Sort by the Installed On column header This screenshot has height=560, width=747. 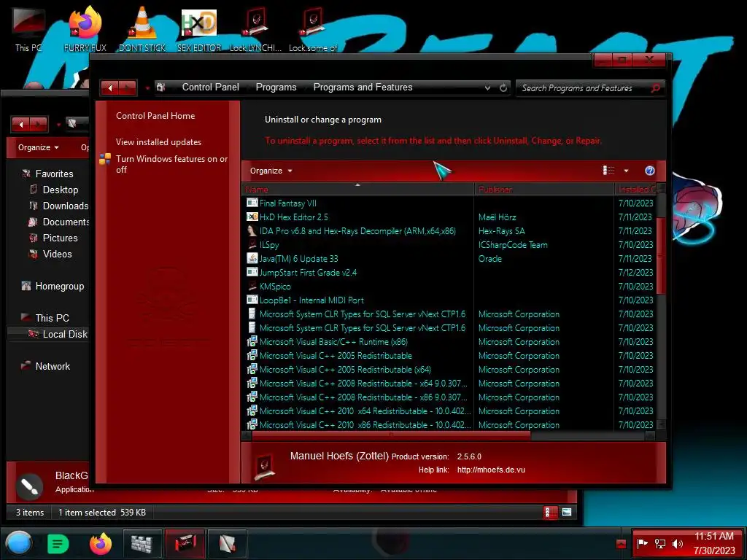635,189
